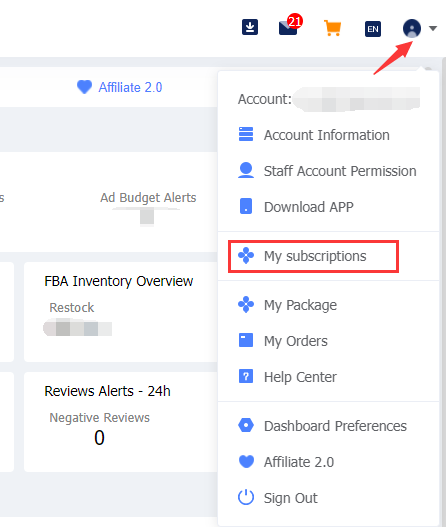The width and height of the screenshot is (446, 527).
Task: Open the Affiliate 2.0 link in top bar
Action: (x=120, y=87)
